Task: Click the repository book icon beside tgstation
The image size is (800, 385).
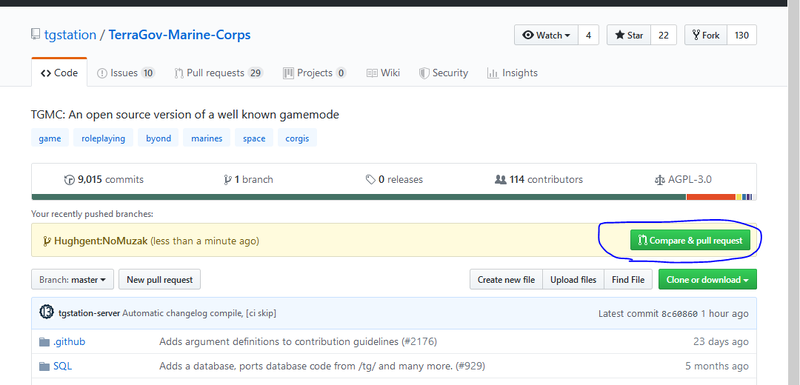Action: click(35, 35)
